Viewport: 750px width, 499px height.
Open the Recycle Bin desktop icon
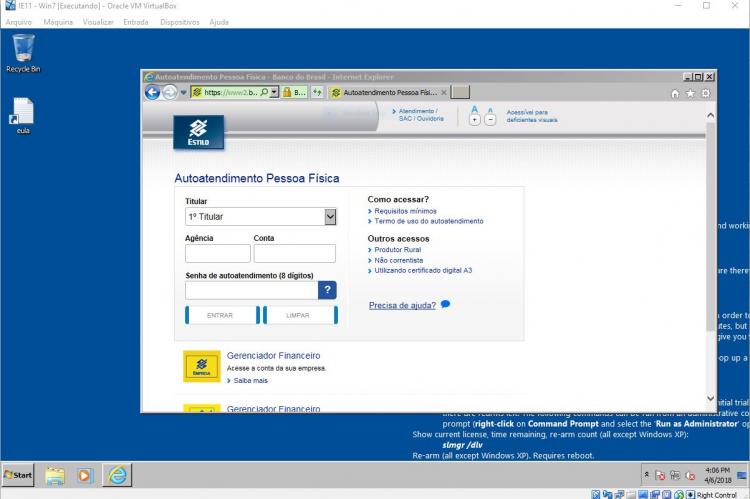(23, 53)
